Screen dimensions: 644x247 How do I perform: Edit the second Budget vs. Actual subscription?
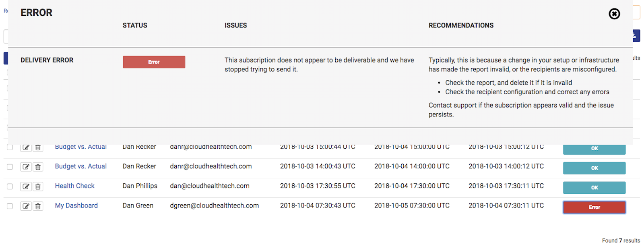[x=26, y=167]
